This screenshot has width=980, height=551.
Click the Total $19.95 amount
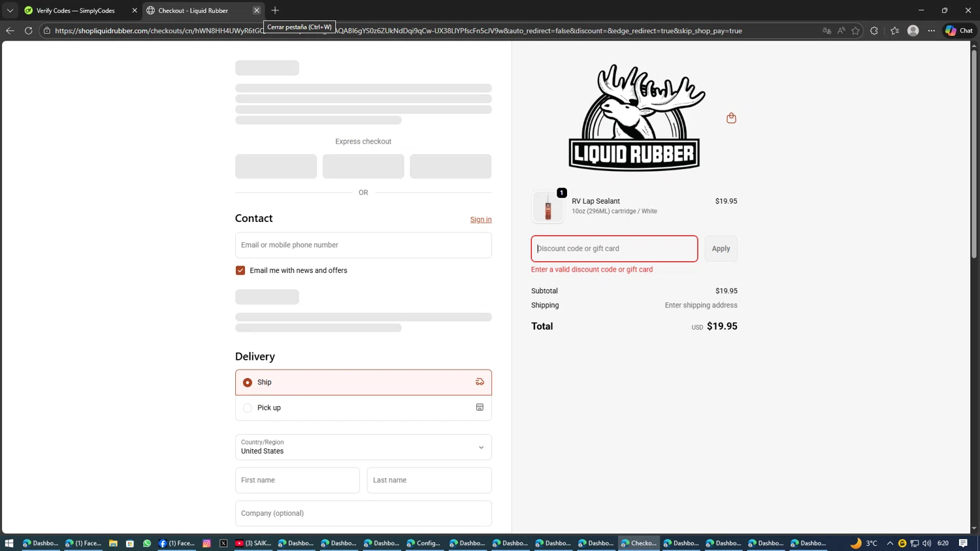722,326
